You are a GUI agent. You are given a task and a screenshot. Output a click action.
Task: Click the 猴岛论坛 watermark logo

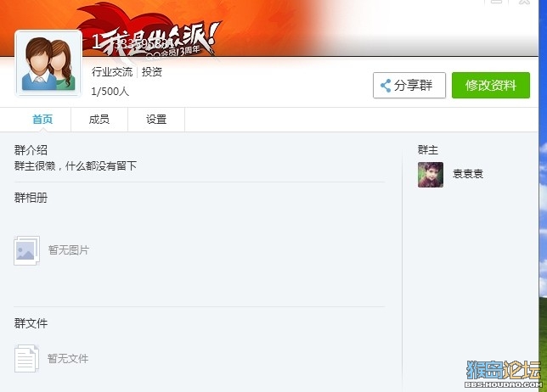coord(504,374)
